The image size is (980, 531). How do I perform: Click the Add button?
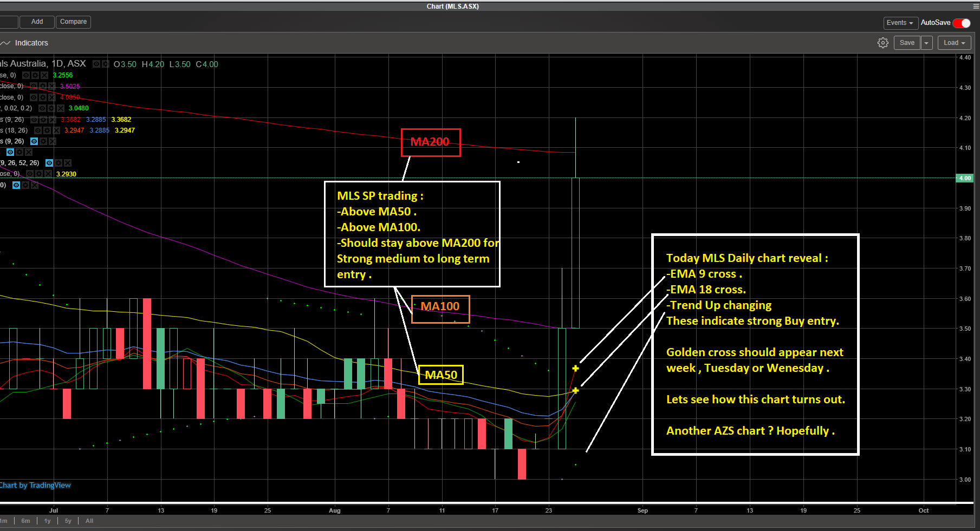tap(37, 22)
